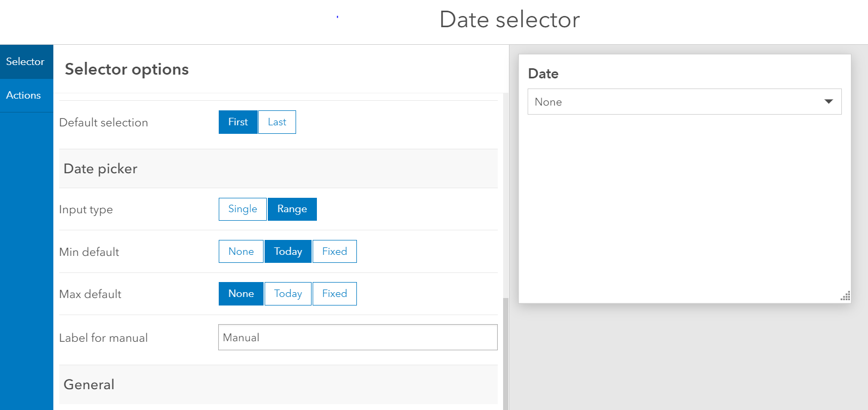Set Min default to Fixed

coord(335,252)
